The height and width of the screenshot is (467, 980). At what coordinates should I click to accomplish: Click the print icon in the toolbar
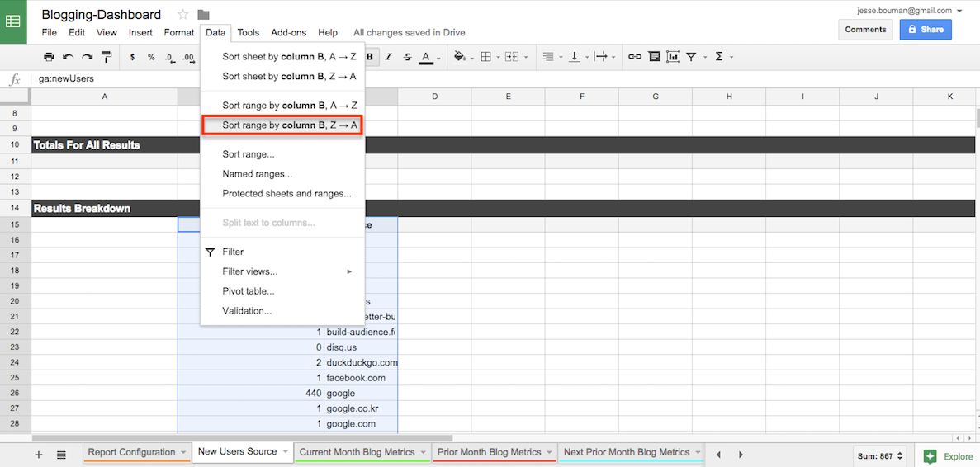pyautogui.click(x=49, y=57)
